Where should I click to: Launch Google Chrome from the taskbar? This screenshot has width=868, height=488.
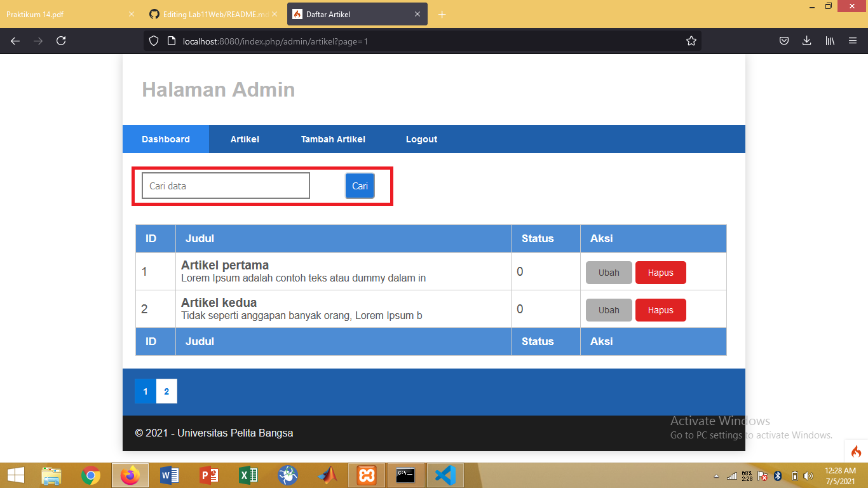pyautogui.click(x=91, y=475)
